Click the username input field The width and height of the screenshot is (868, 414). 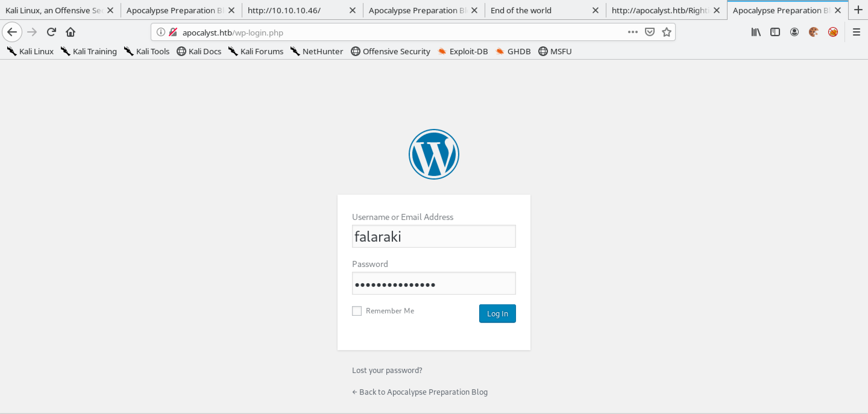click(433, 236)
